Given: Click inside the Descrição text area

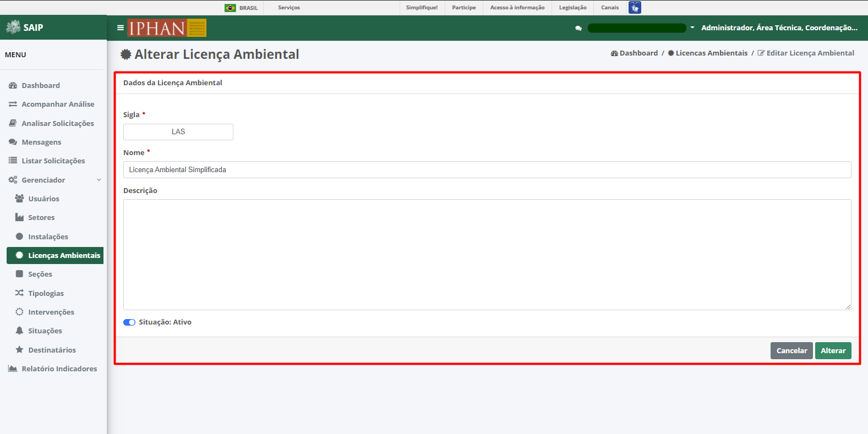Looking at the screenshot, I should tap(487, 255).
